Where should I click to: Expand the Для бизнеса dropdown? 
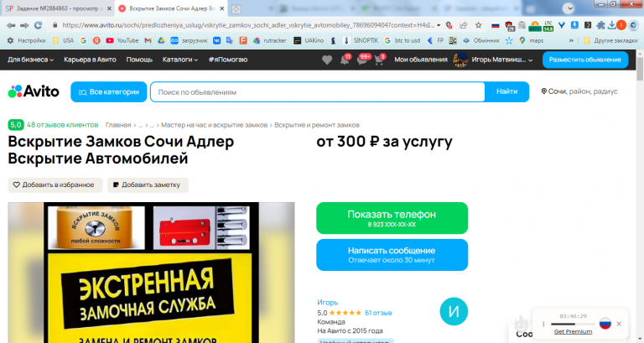tap(30, 60)
